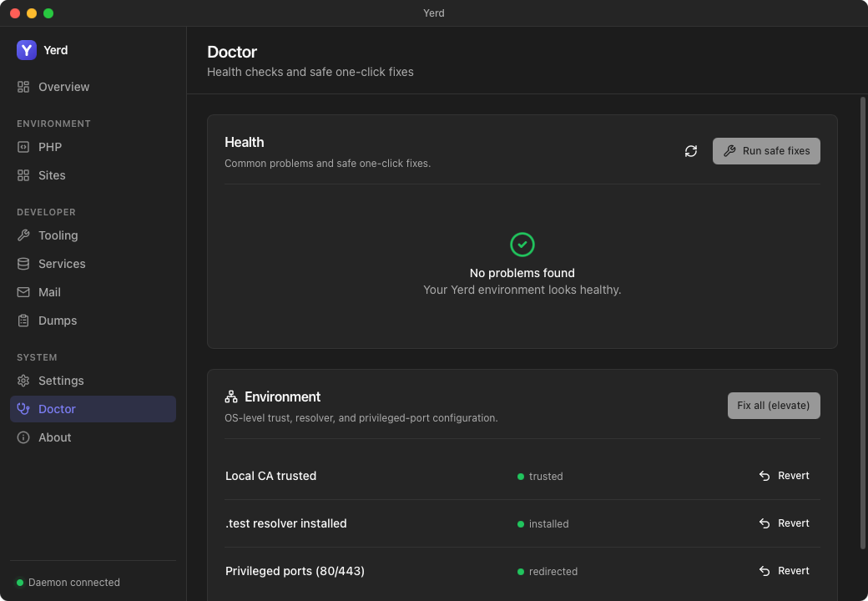Click the revert arrow icon for Privileged ports
This screenshot has height=601, width=868.
tap(765, 571)
